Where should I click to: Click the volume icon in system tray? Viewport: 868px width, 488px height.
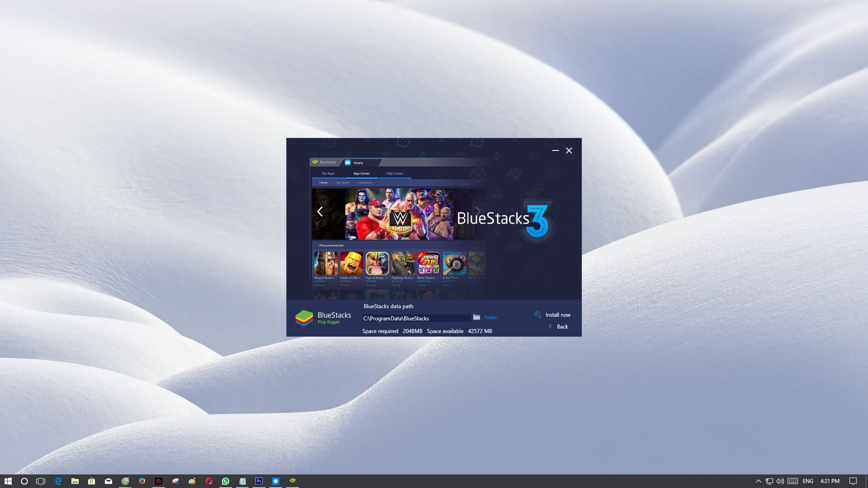coord(780,481)
